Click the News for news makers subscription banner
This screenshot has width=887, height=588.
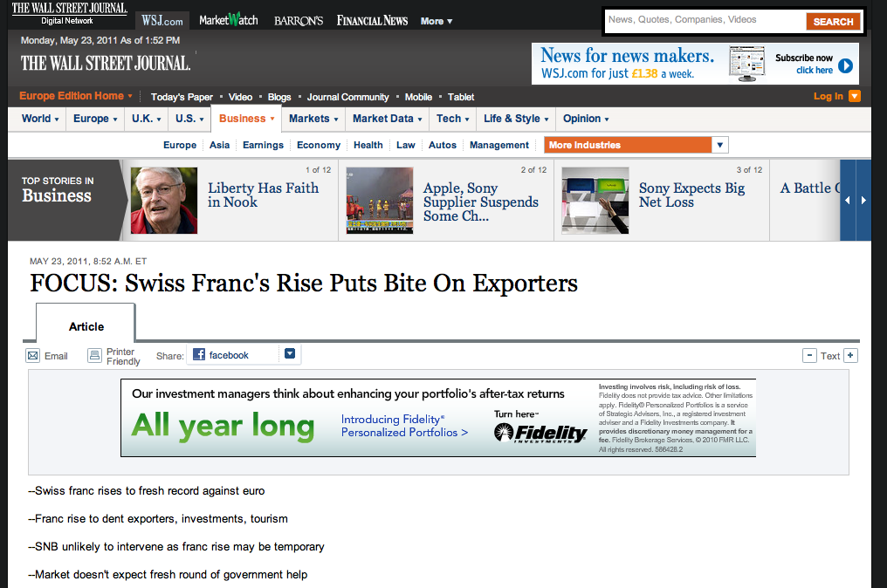[x=695, y=64]
